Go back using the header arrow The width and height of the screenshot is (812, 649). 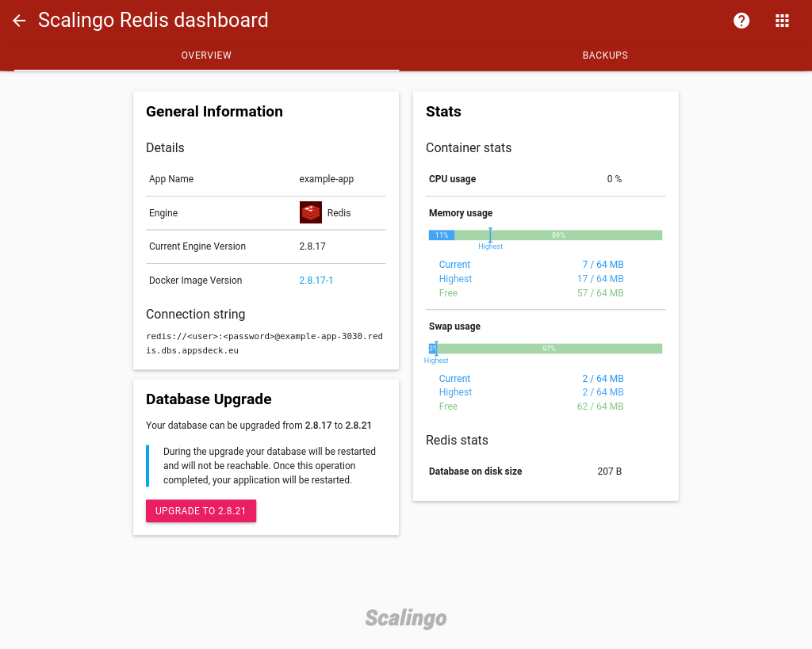(x=19, y=21)
